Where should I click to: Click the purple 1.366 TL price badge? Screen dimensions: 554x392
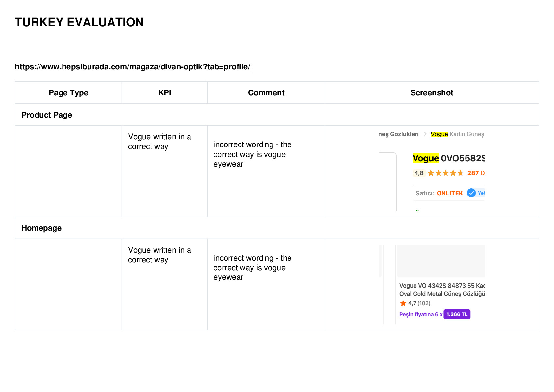457,314
